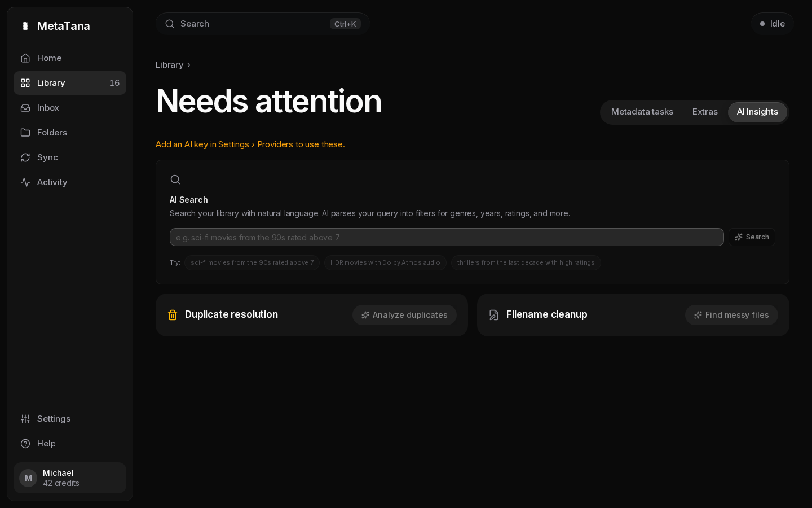This screenshot has width=812, height=508.
Task: Go to the Activity page
Action: (x=70, y=182)
